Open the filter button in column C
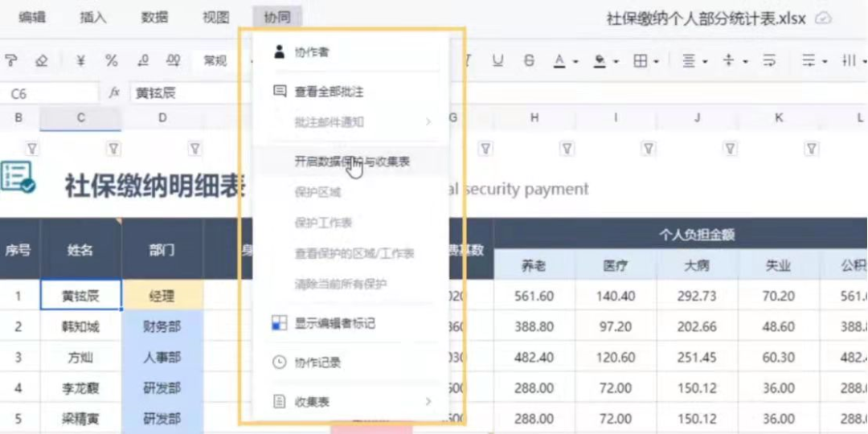868x434 pixels. pos(113,149)
